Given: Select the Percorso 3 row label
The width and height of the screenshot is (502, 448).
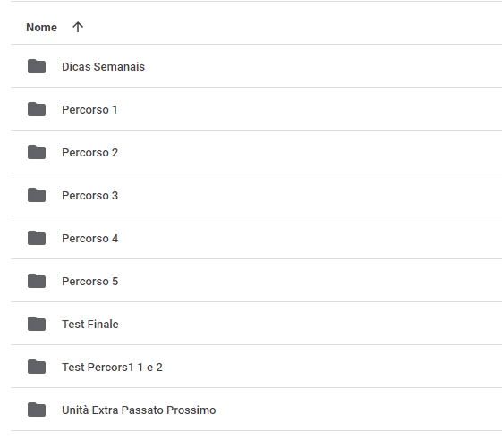Looking at the screenshot, I should point(90,196).
